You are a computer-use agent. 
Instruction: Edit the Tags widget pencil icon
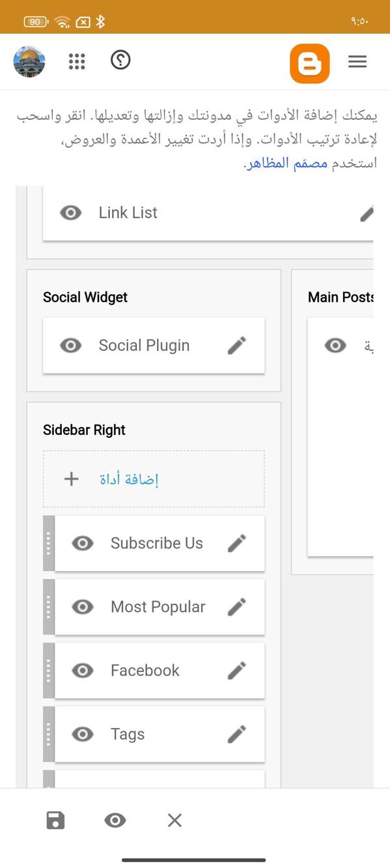(x=237, y=734)
